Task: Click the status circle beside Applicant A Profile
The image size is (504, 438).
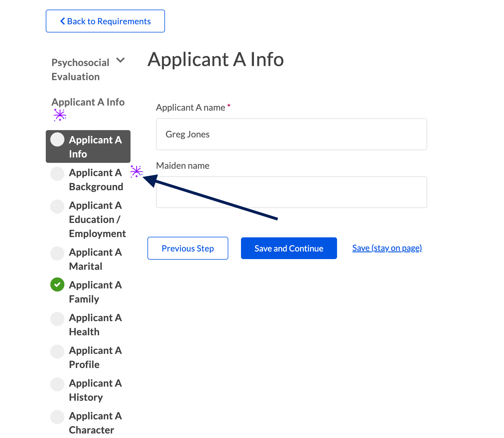Action: pos(57,352)
